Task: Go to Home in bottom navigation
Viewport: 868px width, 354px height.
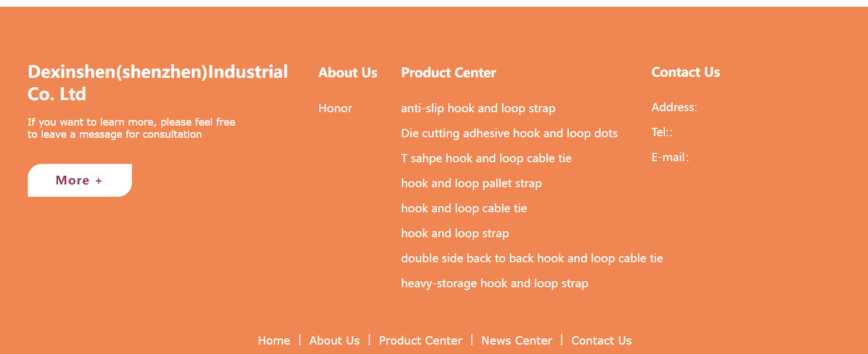Action: [x=274, y=341]
